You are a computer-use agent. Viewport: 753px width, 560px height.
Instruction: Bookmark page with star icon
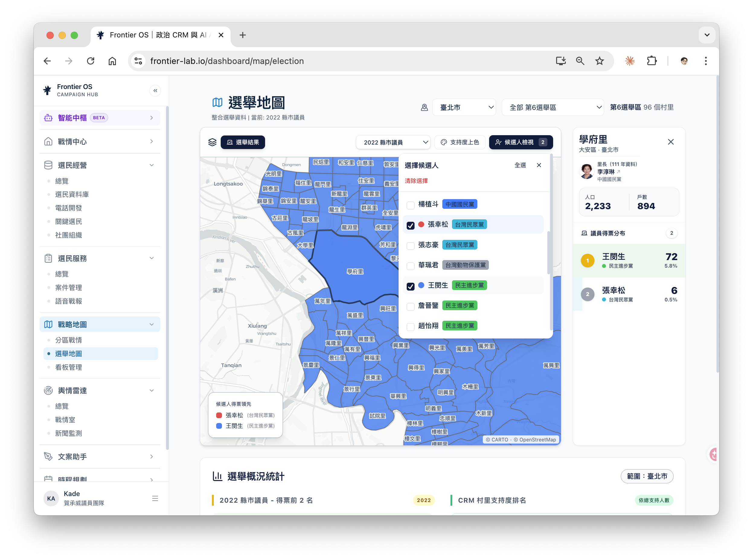tap(599, 61)
